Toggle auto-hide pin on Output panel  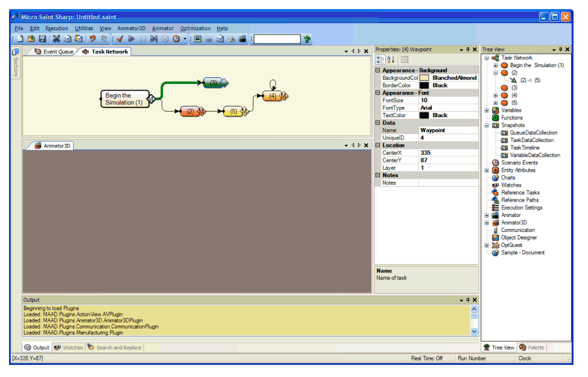click(x=467, y=300)
